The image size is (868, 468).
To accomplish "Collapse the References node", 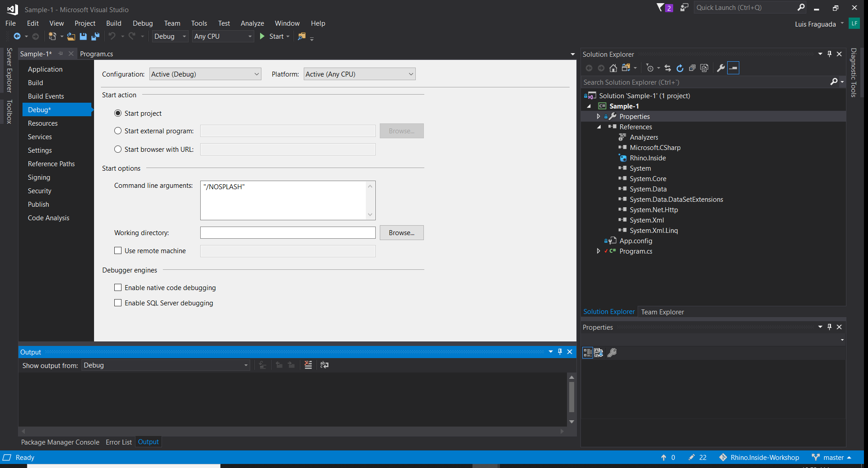I will click(599, 127).
